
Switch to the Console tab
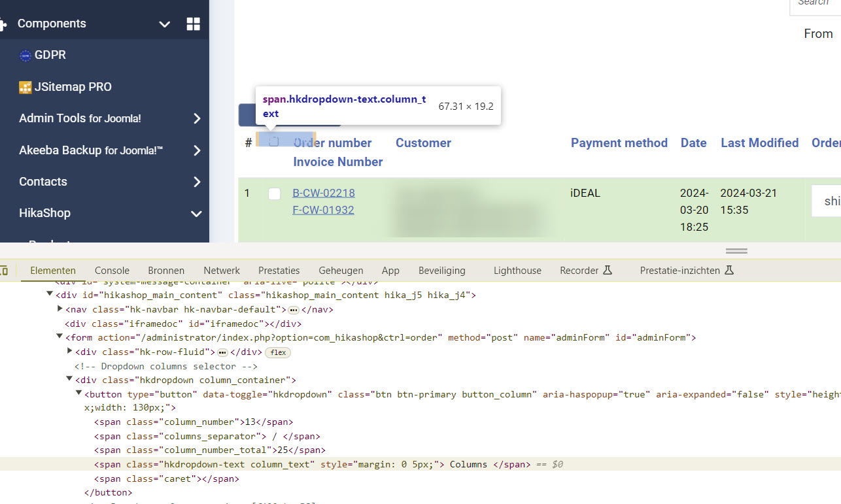click(x=112, y=270)
